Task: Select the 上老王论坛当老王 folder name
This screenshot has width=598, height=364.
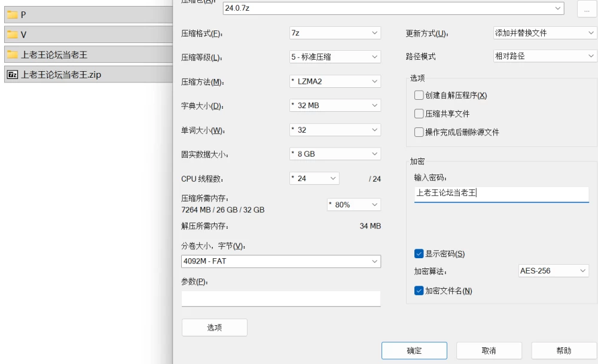Action: tap(54, 54)
